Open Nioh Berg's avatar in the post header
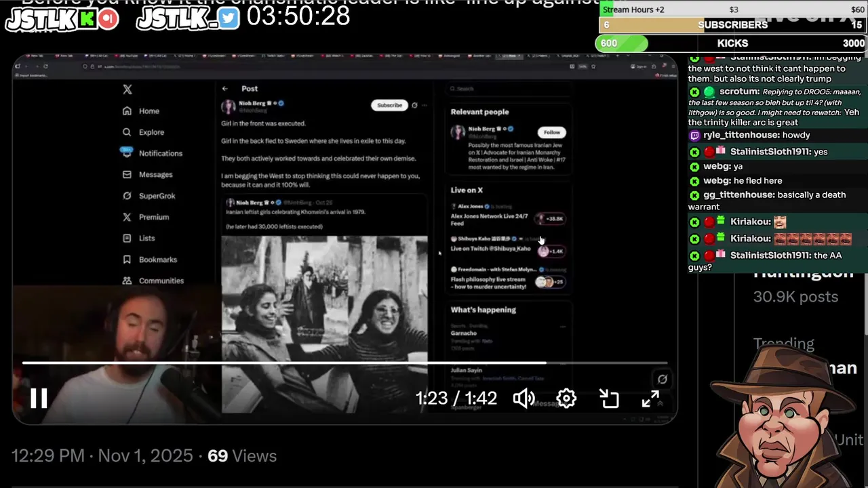The image size is (868, 488). [229, 106]
